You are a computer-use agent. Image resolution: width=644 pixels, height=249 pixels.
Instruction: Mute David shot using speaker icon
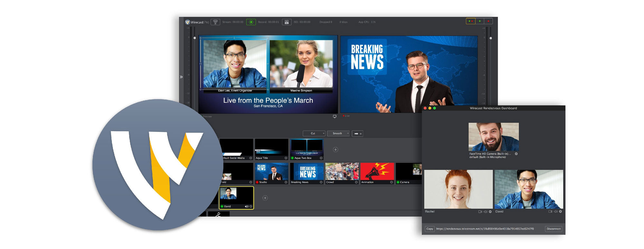coord(247,206)
